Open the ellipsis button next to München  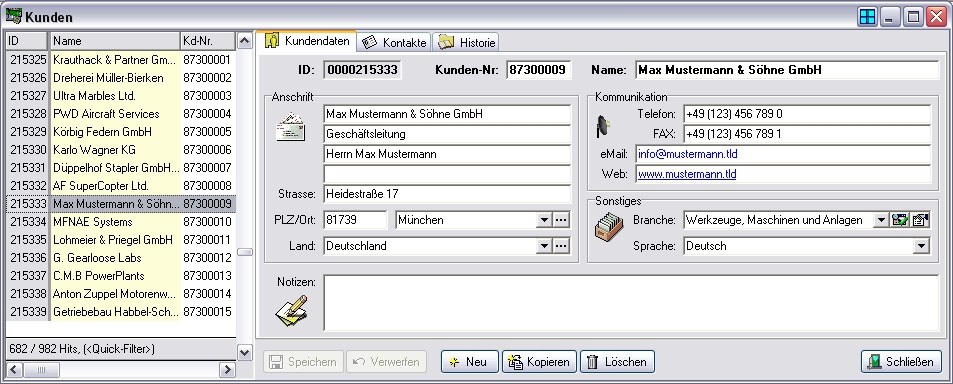562,220
